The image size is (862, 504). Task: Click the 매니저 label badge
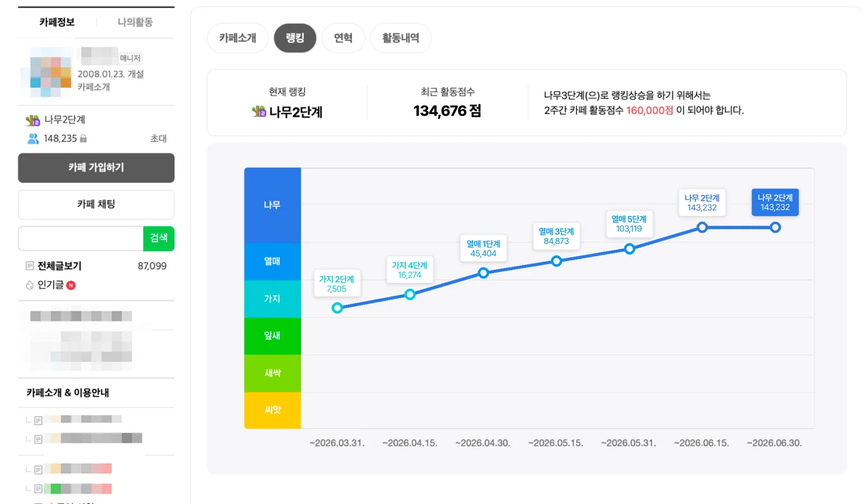[x=130, y=58]
